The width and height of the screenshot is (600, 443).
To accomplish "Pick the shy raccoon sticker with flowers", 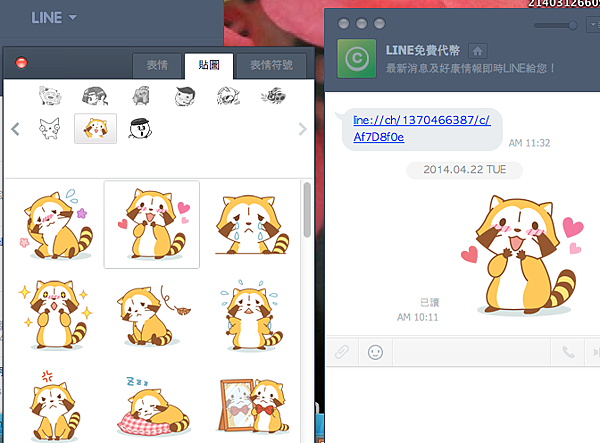I will 56,224.
